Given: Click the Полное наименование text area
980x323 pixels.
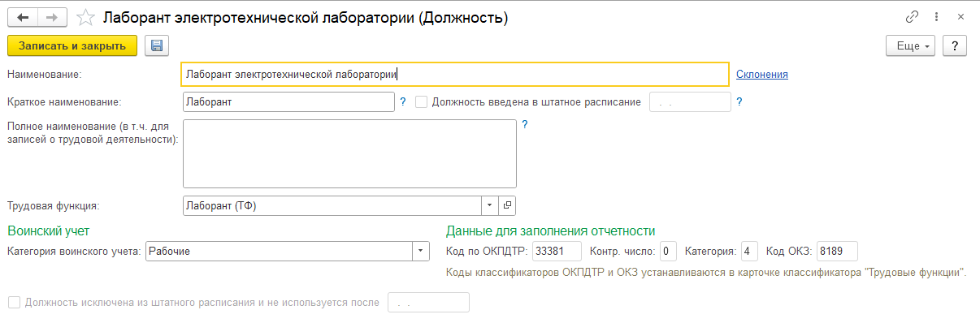Looking at the screenshot, I should (x=350, y=154).
